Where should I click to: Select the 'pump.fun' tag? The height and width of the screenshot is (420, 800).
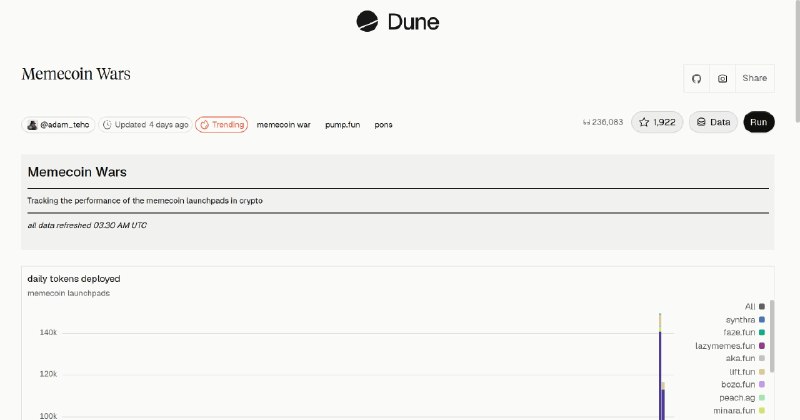342,125
